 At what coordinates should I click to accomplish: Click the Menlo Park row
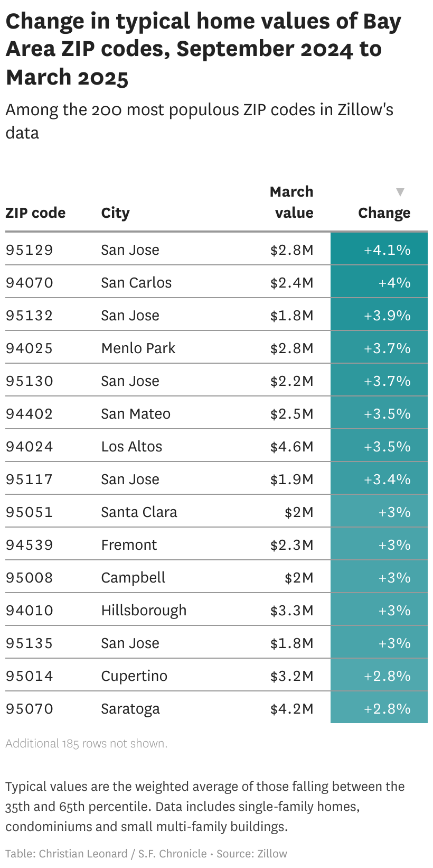pyautogui.click(x=138, y=348)
